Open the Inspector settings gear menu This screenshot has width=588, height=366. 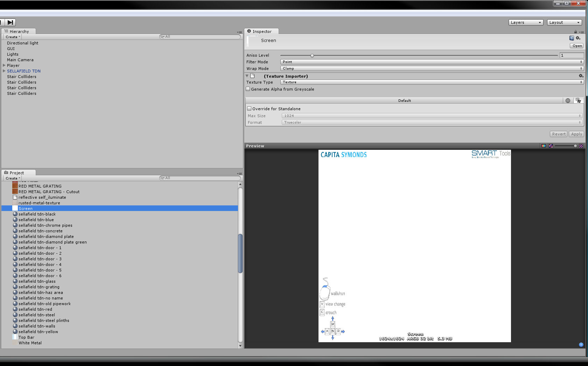[x=578, y=38]
